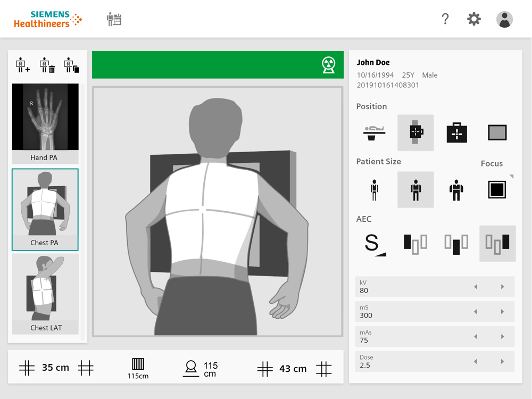Viewport: 532px width, 399px height.
Task: Click the mAs value 75 field
Action: click(x=435, y=337)
